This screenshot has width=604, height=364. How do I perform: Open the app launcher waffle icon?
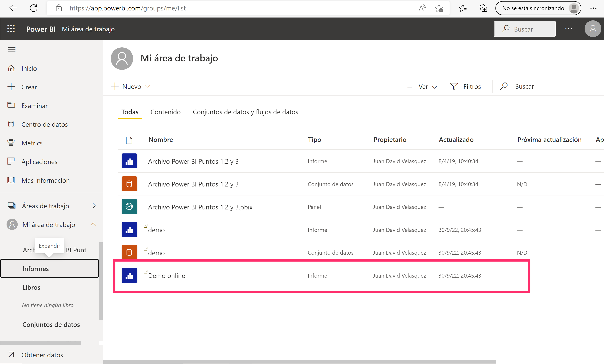pyautogui.click(x=11, y=29)
